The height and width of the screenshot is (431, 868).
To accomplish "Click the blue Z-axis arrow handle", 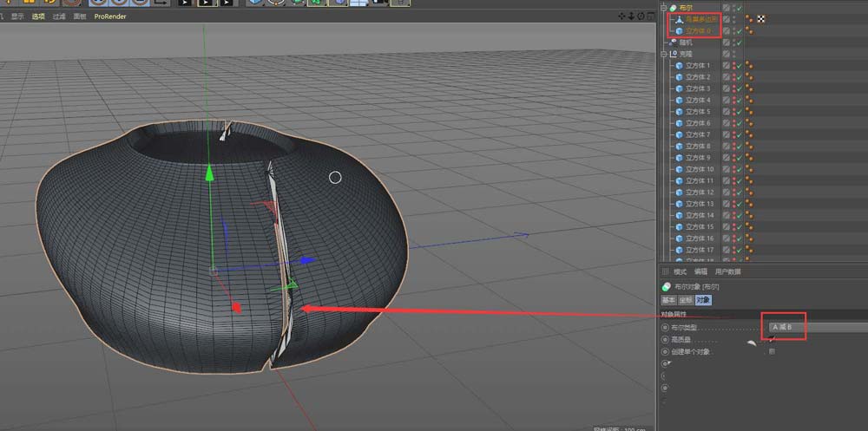I will (x=306, y=260).
